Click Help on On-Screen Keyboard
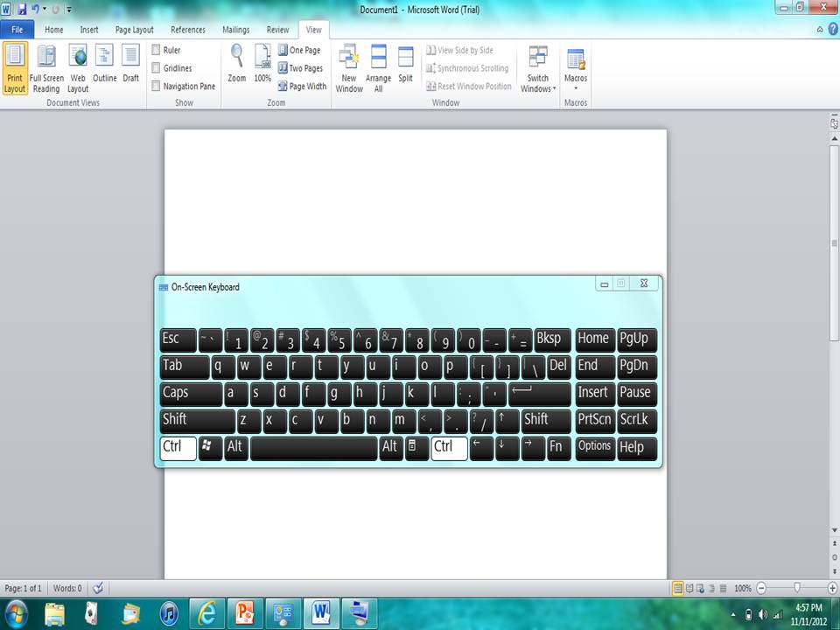This screenshot has width=840, height=630. tap(637, 448)
